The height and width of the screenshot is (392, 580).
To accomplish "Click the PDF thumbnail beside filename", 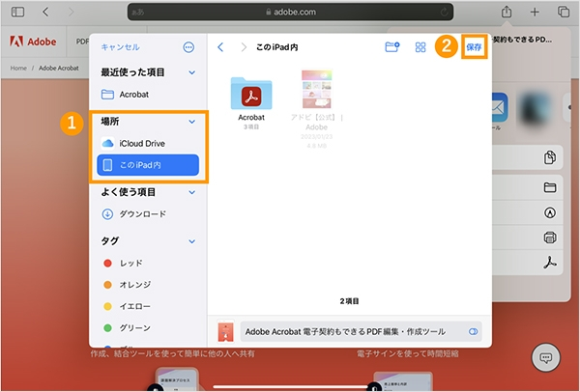I will click(225, 331).
